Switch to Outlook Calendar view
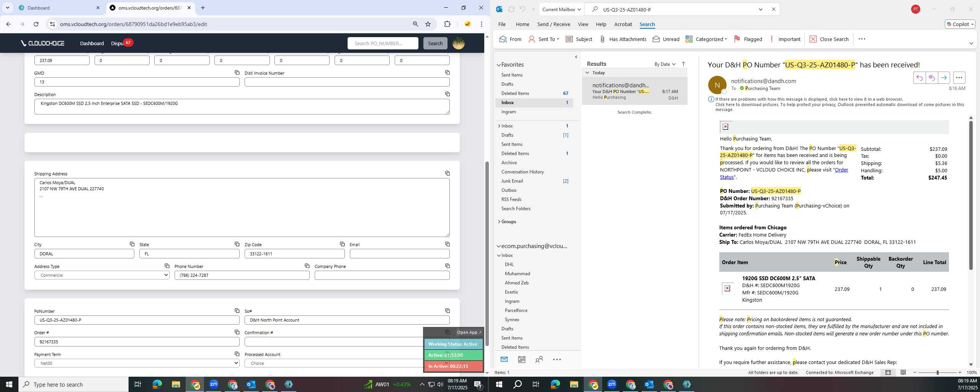Viewport: 980px width, 392px height. 521,359
